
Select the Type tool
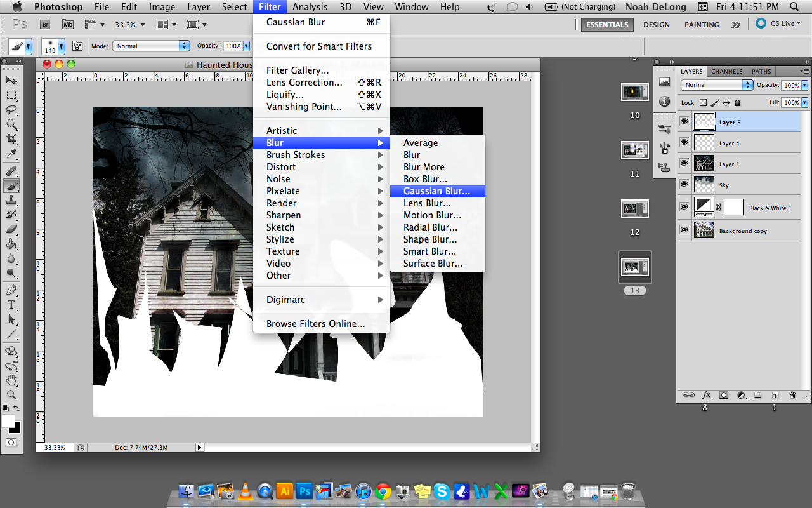click(x=11, y=305)
